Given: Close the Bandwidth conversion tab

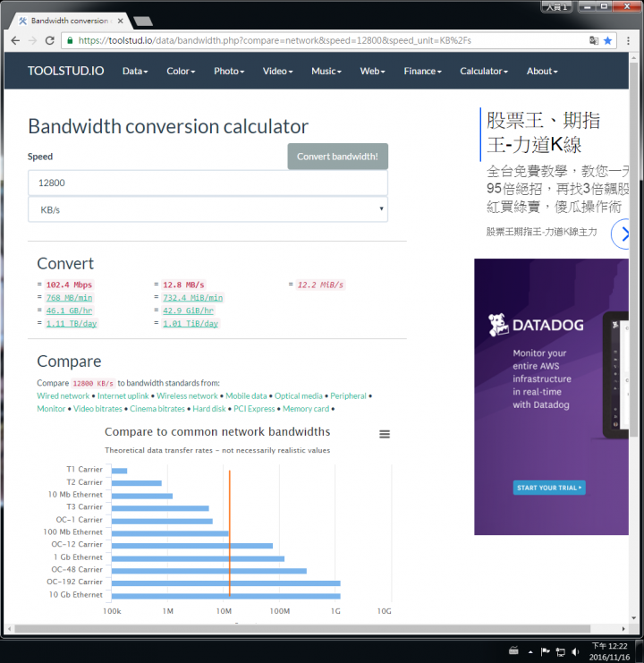Looking at the screenshot, I should pyautogui.click(x=121, y=21).
